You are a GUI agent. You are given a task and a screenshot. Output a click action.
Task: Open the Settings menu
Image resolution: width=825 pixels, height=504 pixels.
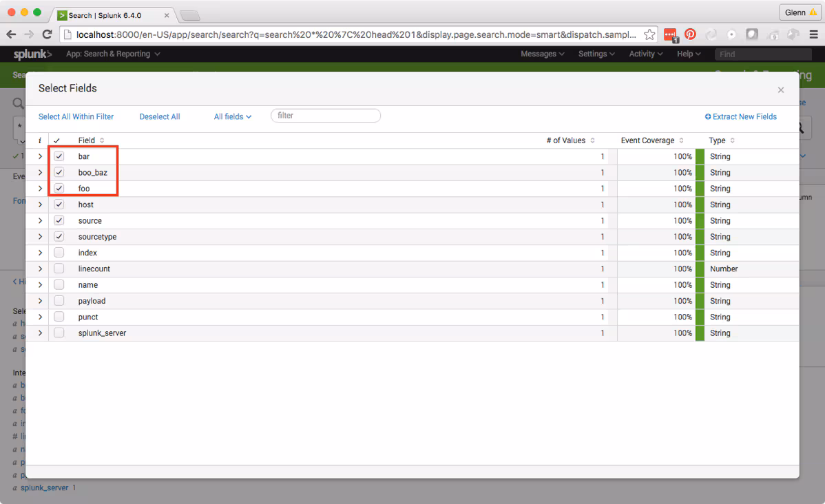click(596, 54)
